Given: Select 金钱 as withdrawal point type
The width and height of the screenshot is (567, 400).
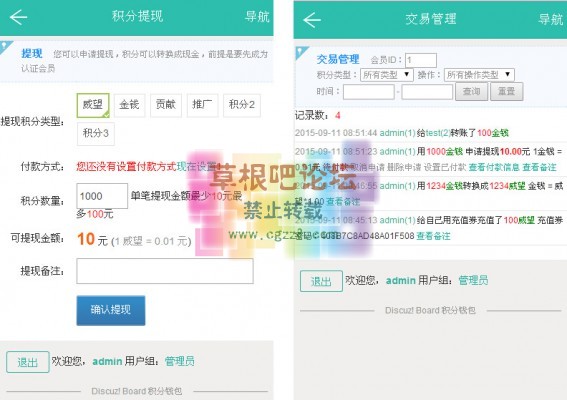Looking at the screenshot, I should 129,105.
